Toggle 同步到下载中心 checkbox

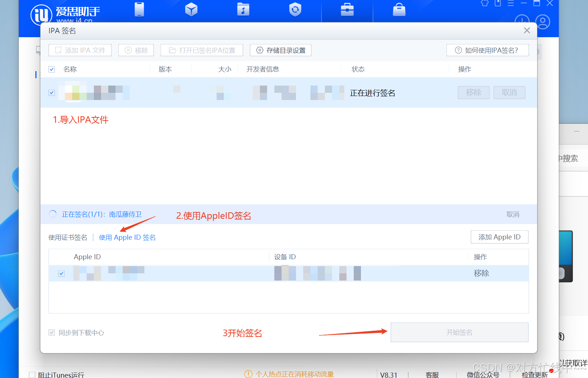52,333
